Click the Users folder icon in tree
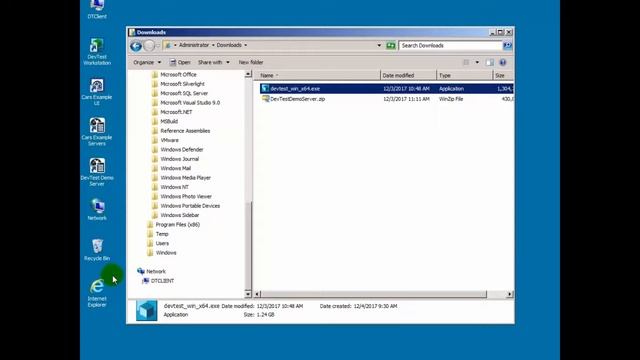The height and width of the screenshot is (360, 640). 150,243
